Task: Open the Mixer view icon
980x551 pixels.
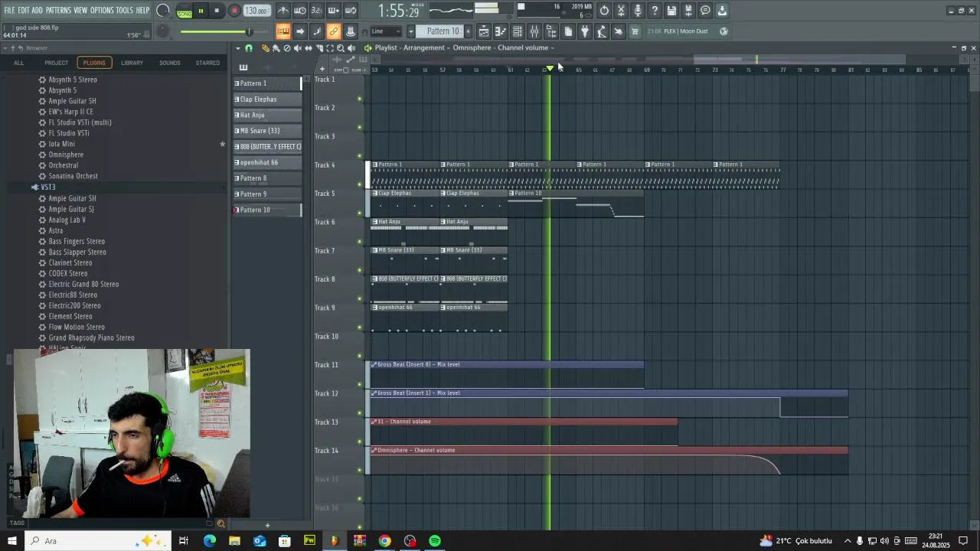Action: (x=534, y=31)
